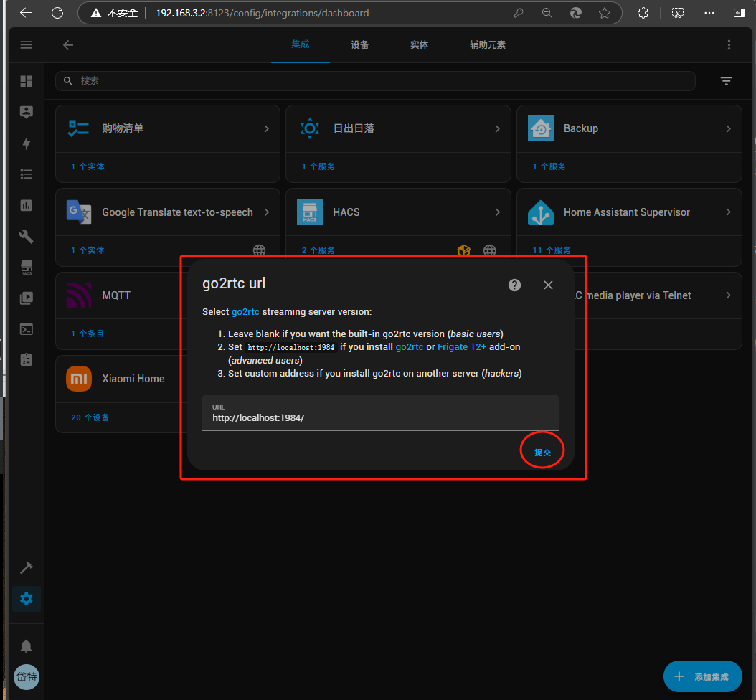
Task: Open the three-dot overflow menu top right
Action: [729, 45]
